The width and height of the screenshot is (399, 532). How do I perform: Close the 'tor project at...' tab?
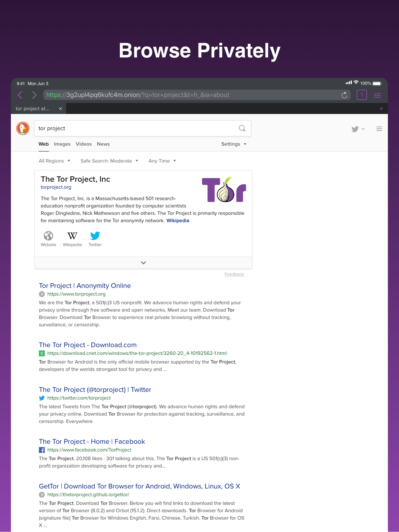60,109
